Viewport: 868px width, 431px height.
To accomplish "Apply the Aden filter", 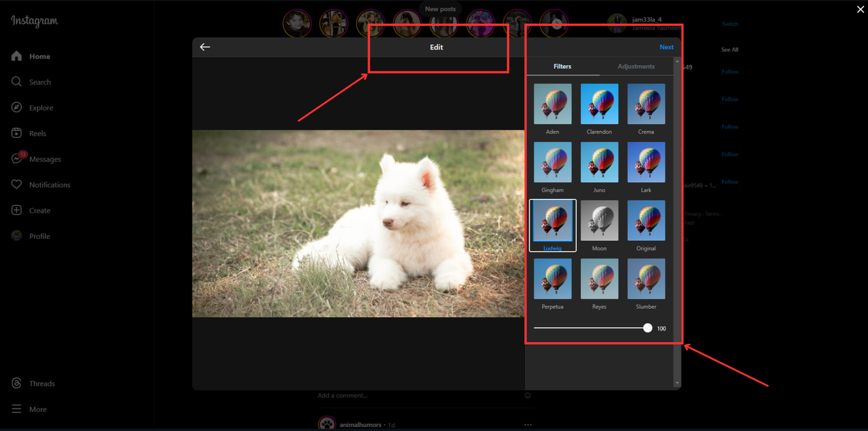I will pos(553,104).
